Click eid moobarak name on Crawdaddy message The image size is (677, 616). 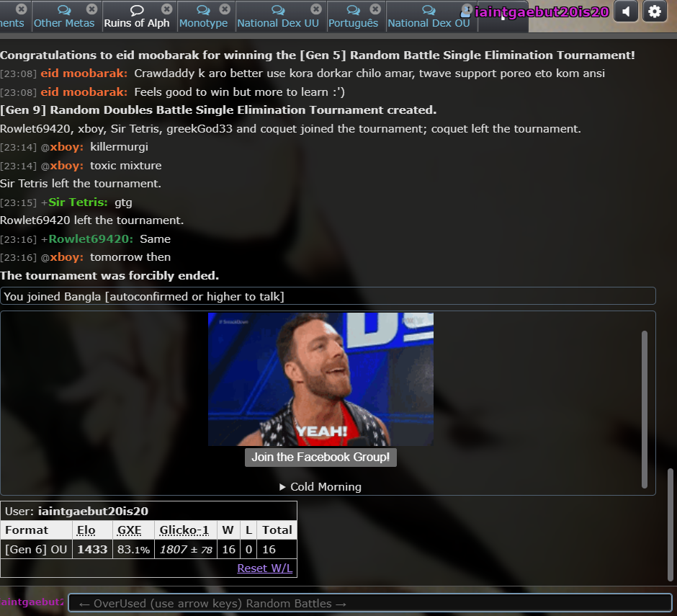pyautogui.click(x=84, y=73)
